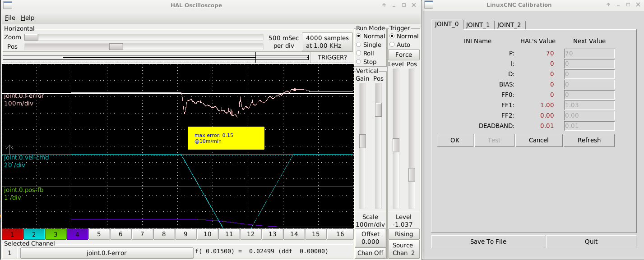Switch to the JOINT_0 tab
The width and height of the screenshot is (644, 260).
click(447, 24)
